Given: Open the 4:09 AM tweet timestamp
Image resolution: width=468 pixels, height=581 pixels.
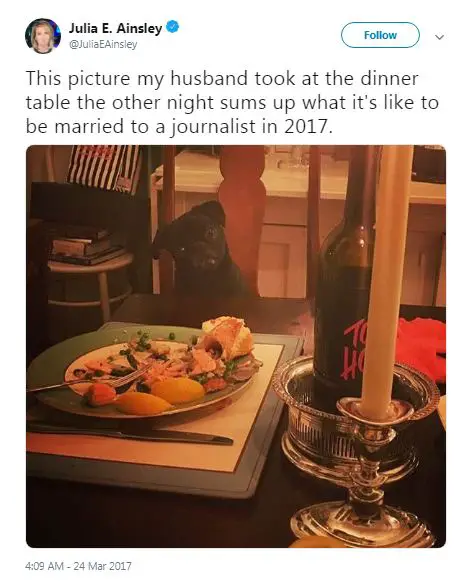Looking at the screenshot, I should [79, 566].
